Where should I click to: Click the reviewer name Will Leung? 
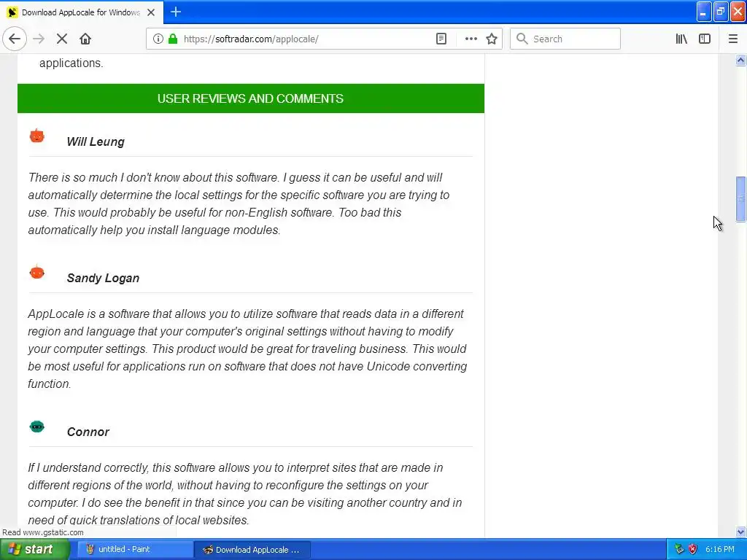click(96, 142)
